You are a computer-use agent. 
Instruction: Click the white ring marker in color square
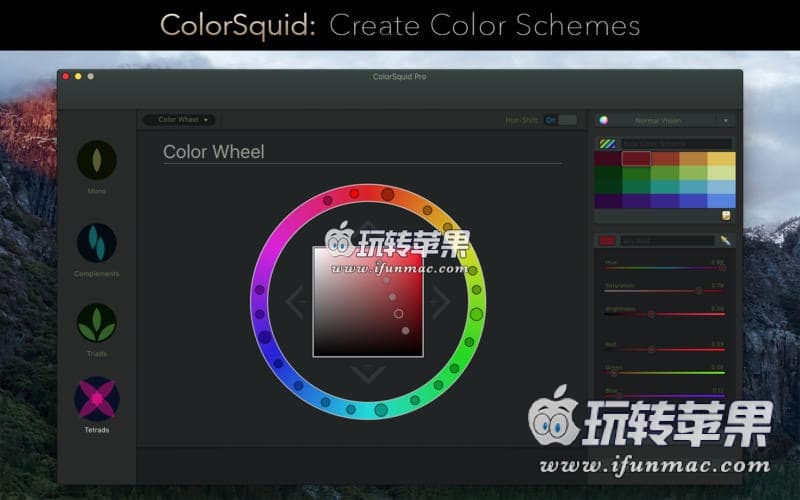coord(398,314)
